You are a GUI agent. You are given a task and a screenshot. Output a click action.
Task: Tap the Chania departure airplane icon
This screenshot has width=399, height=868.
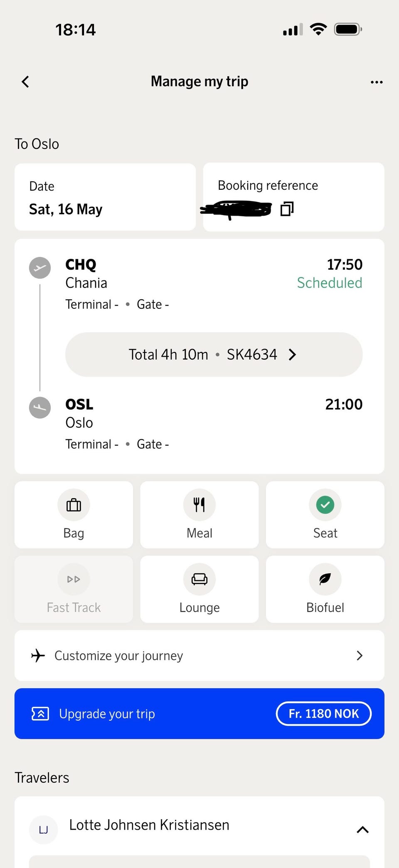point(40,268)
